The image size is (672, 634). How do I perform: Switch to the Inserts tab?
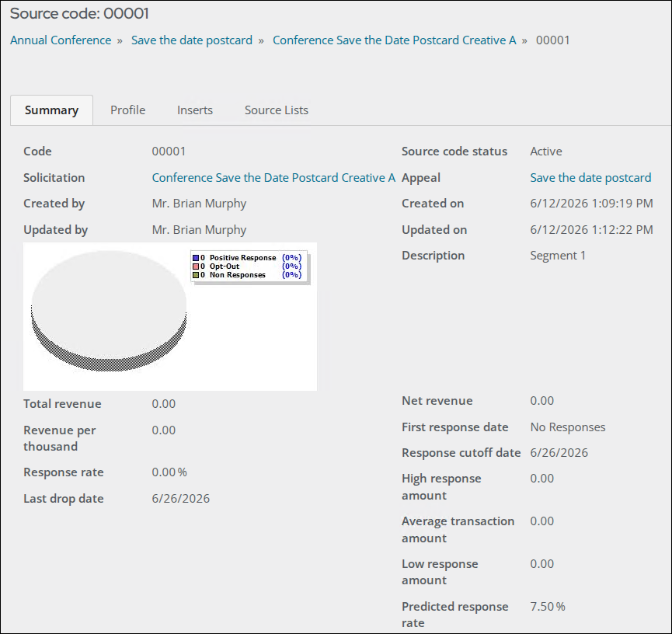(195, 110)
